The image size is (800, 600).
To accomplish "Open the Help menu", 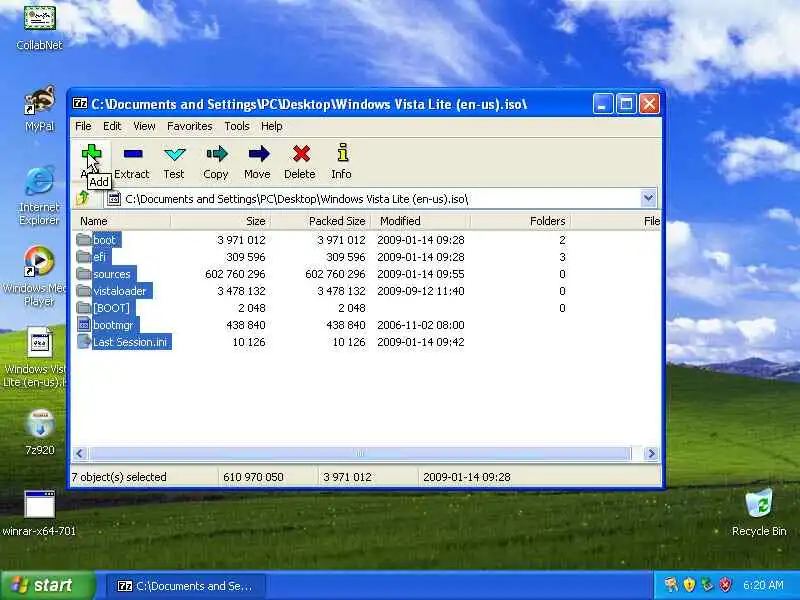I will [271, 126].
